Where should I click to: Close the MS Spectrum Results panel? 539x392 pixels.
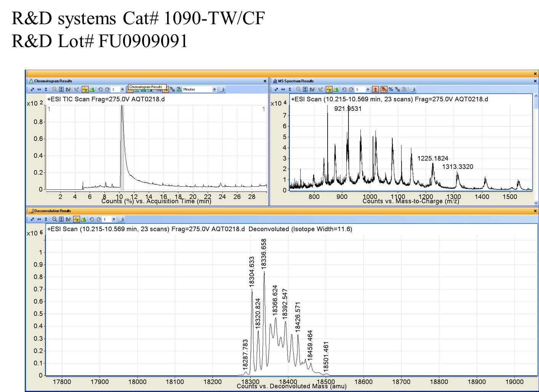(x=535, y=81)
